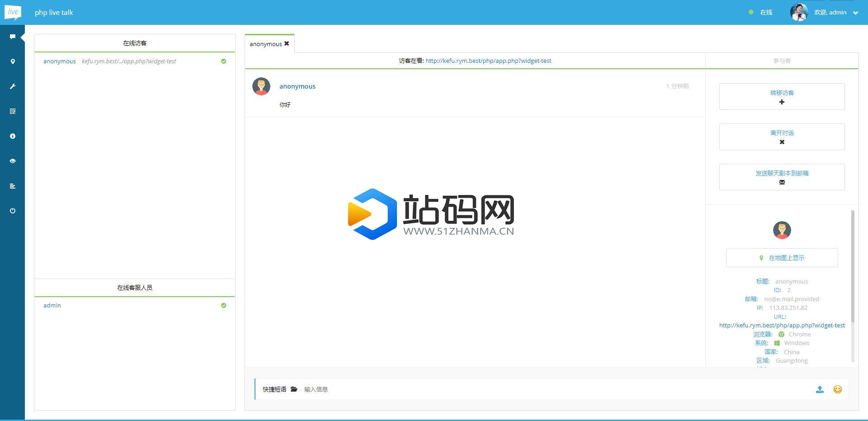Click the admin profile avatar in header
868x421 pixels.
click(x=799, y=12)
